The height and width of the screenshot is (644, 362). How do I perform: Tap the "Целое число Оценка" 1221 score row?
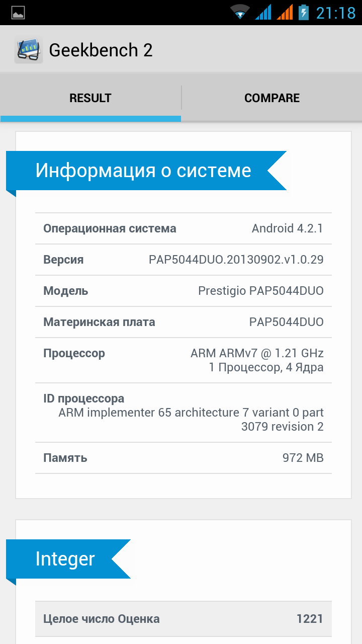(184, 619)
